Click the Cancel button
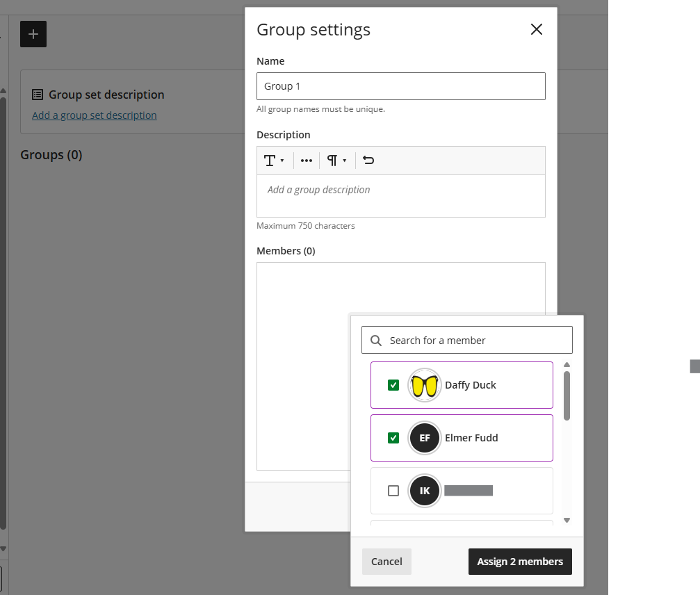 (x=386, y=562)
